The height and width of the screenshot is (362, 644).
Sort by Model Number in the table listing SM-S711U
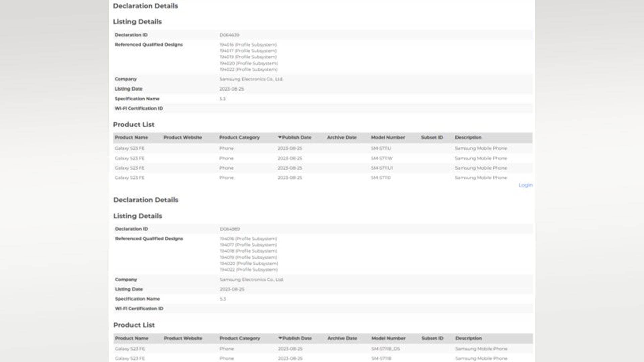388,137
